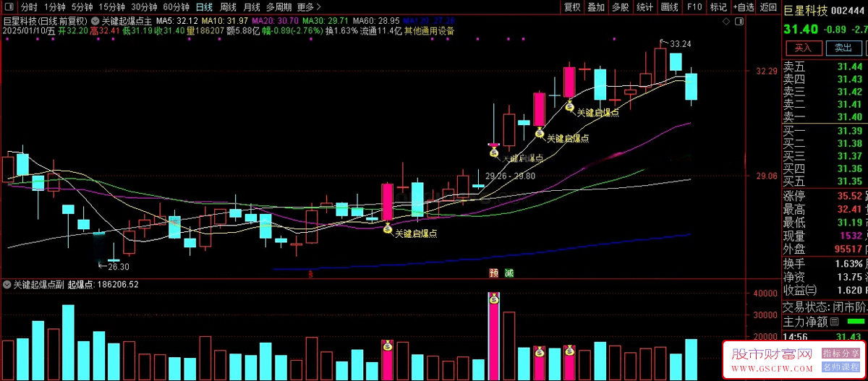The height and width of the screenshot is (381, 868).
Task: Click the 换手 turnover value 1.63%
Action: tap(848, 263)
